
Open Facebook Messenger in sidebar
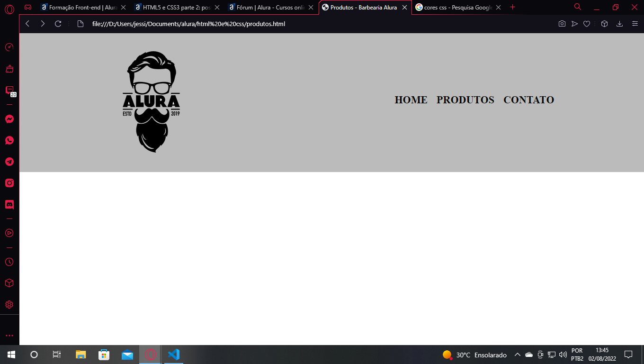[x=9, y=119]
